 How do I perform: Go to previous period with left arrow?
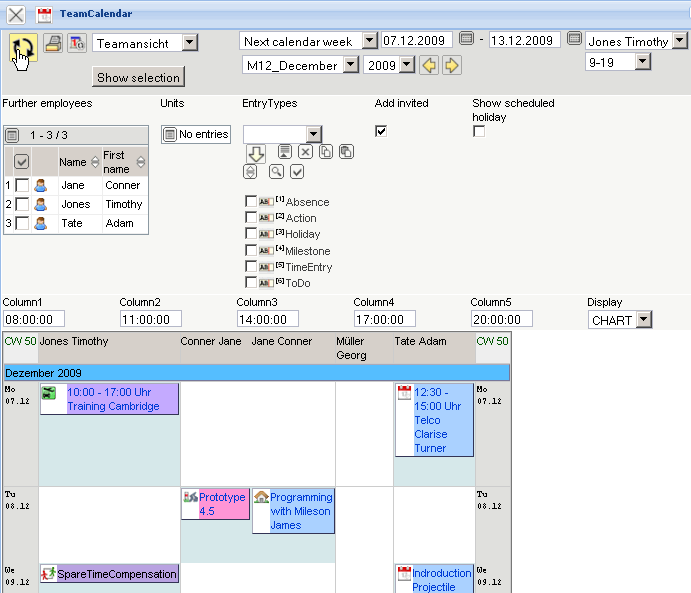pos(429,65)
